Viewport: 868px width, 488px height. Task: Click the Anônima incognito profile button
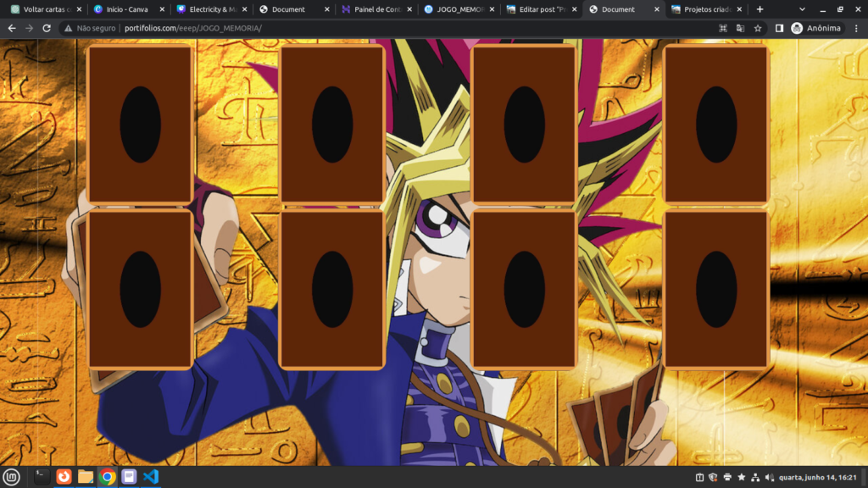click(x=816, y=28)
